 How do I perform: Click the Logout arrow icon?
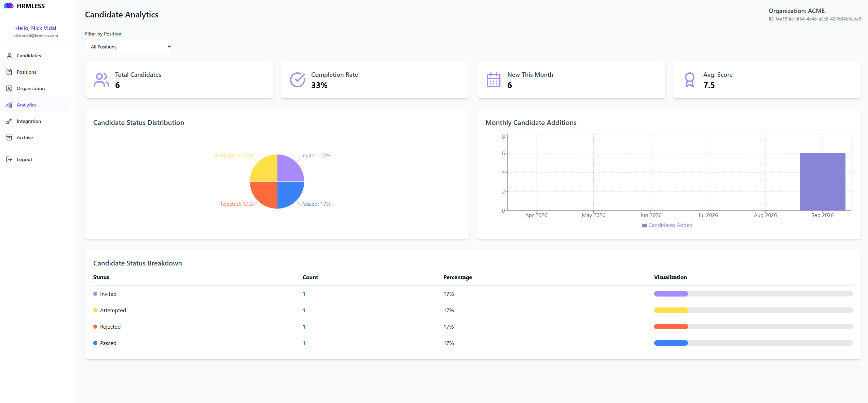click(9, 159)
